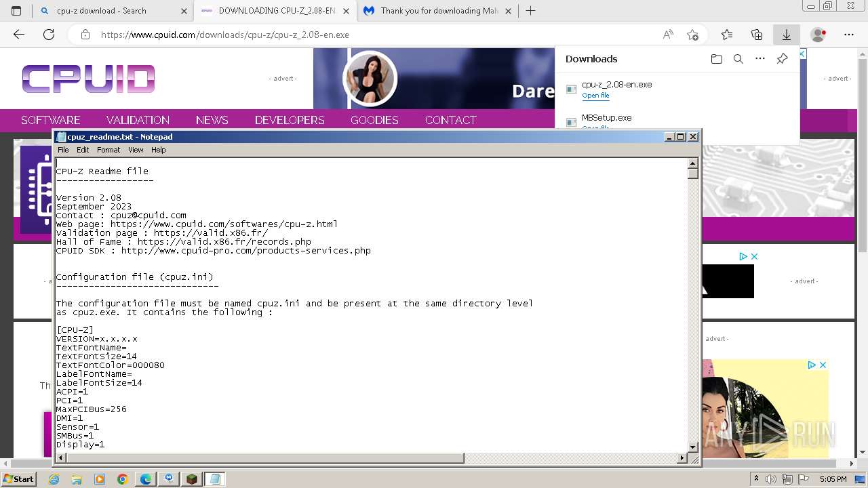Open the Edge profile avatar

pyautogui.click(x=818, y=35)
